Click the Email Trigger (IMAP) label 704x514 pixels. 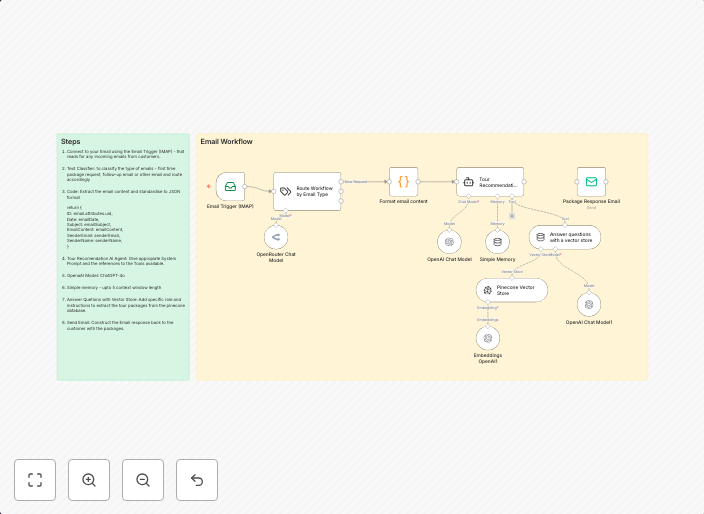coord(230,206)
